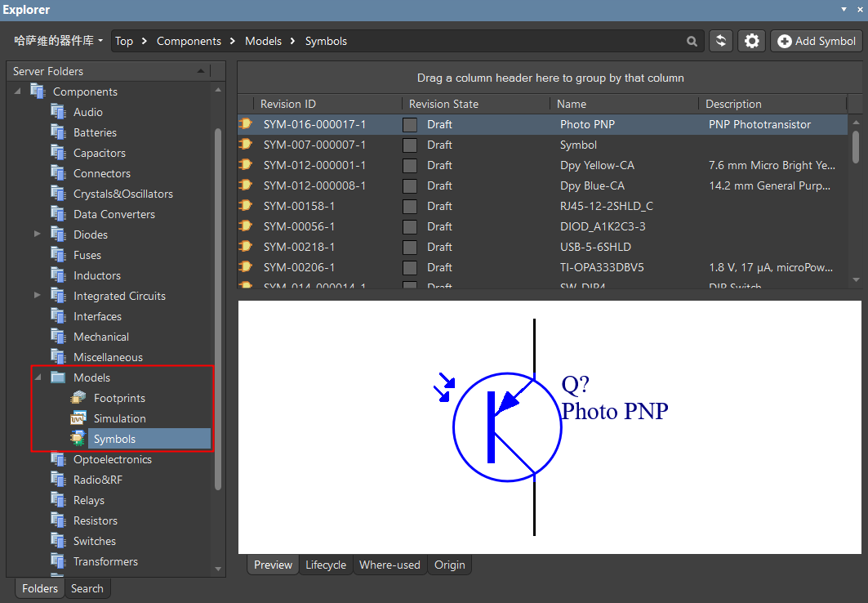Screen dimensions: 868x603
Task: Select the SYM-00218-1 revision ID
Action: [x=299, y=247]
